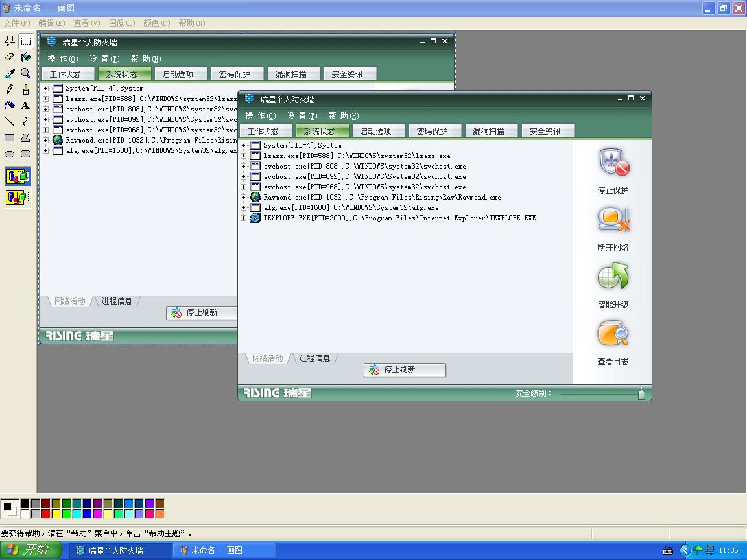Pick the fill with color bucket tool
The image size is (747, 560).
pyautogui.click(x=26, y=57)
